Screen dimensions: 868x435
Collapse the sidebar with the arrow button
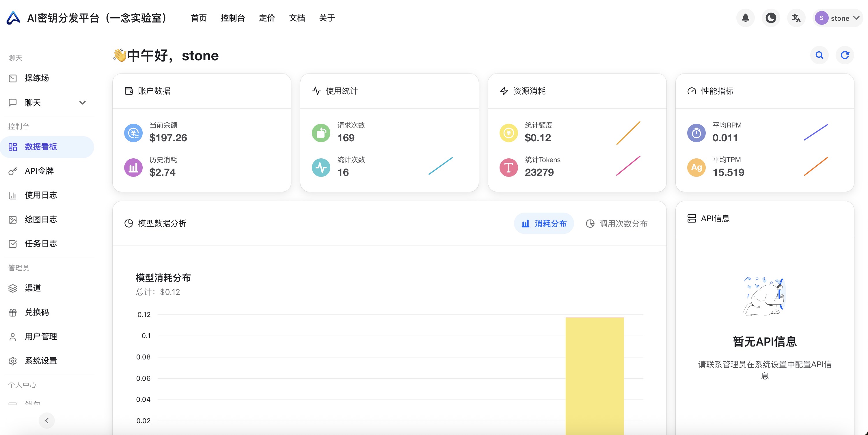[47, 421]
